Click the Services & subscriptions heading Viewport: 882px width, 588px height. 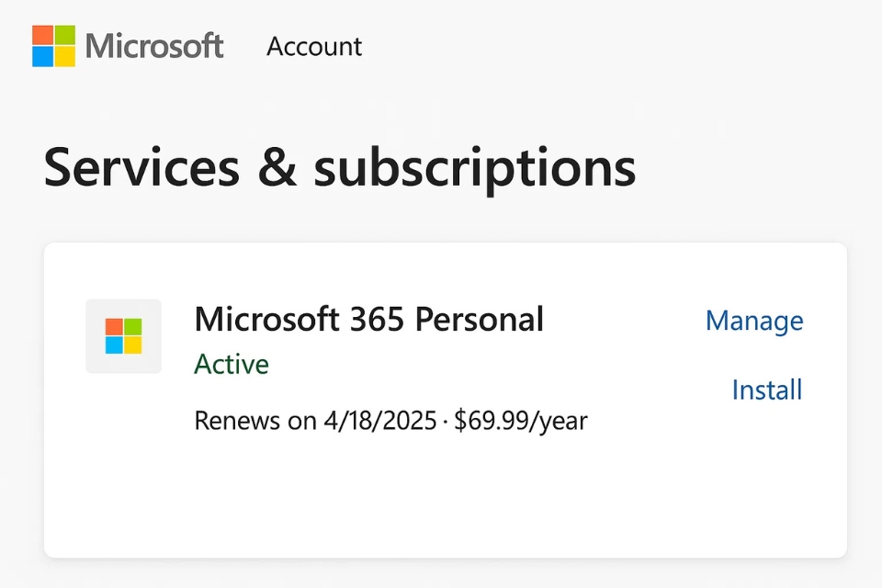click(340, 167)
